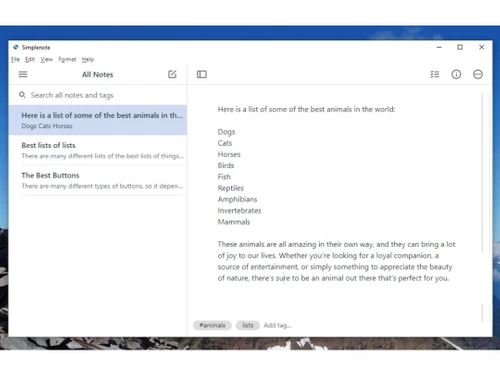Click the Reptiles line in the note
Screen dimensions: 500x375
coord(231,188)
